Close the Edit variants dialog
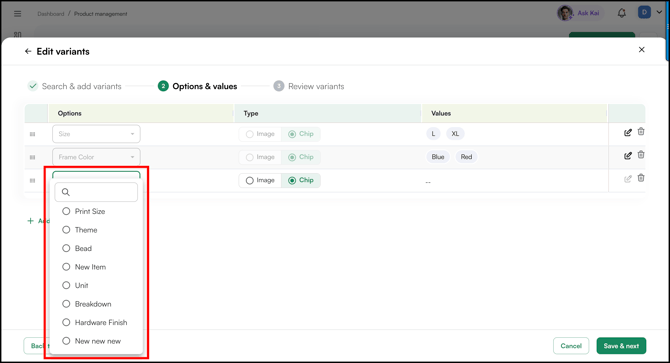Screen dimensions: 670x363 [641, 50]
